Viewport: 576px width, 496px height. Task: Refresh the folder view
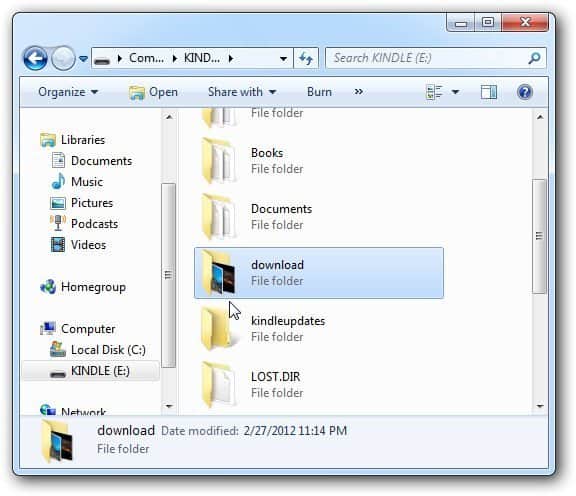[306, 58]
